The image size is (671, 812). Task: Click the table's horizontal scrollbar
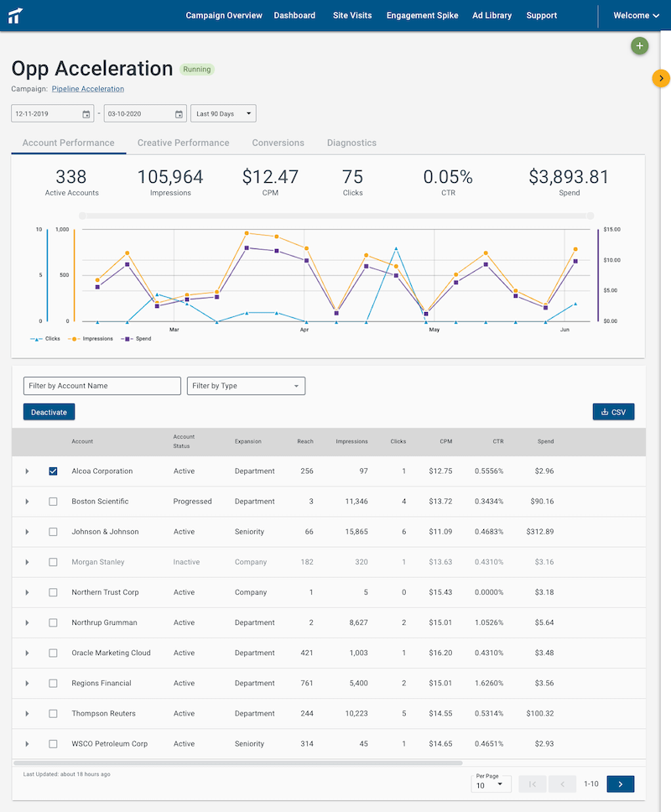point(237,763)
